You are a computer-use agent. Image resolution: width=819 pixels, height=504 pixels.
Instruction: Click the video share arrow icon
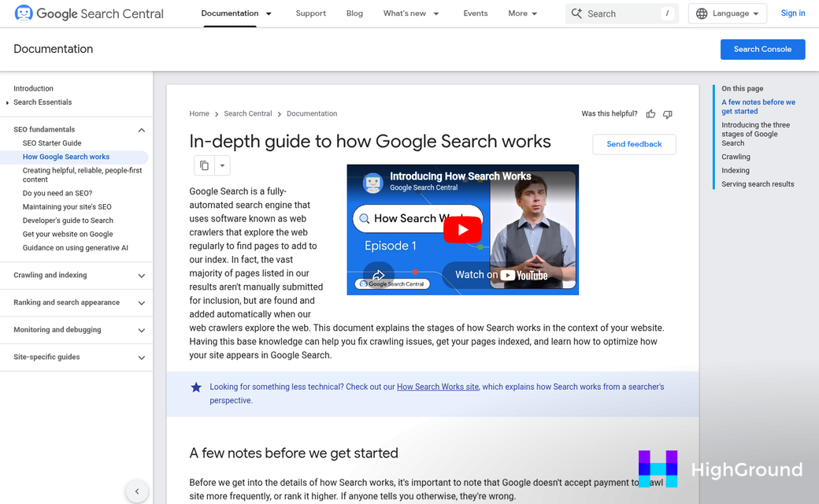378,275
